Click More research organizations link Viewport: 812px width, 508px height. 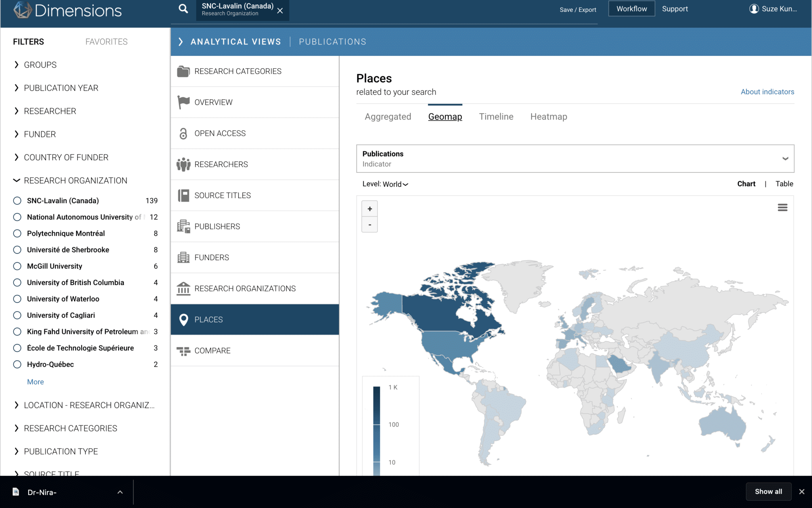pyautogui.click(x=35, y=382)
